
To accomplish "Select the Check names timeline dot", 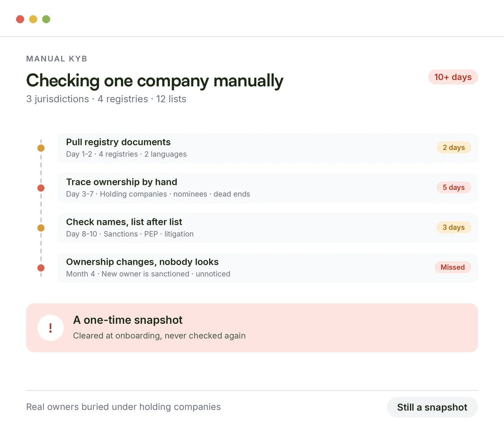I will pos(41,228).
